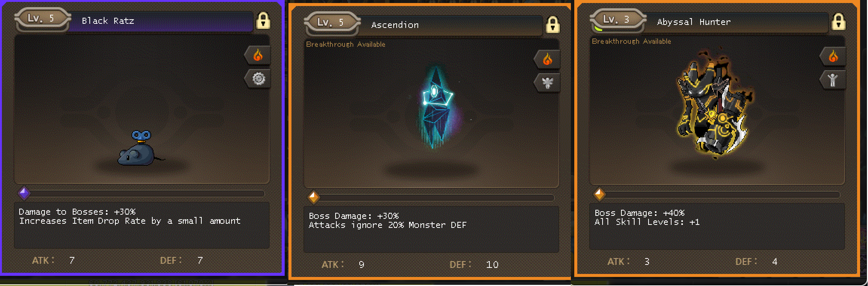Select the purple gem on Black Ratz bar
The image size is (868, 286).
pos(24,193)
